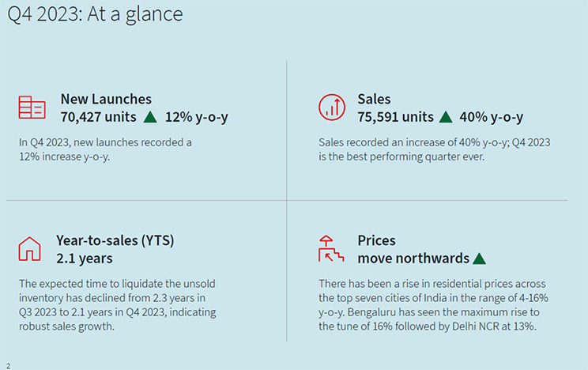Click the green triangle next to 12% y-o-y
This screenshot has width=588, height=370.
150,117
